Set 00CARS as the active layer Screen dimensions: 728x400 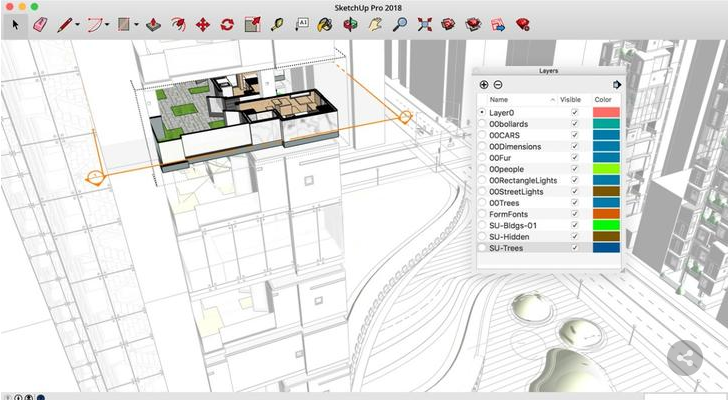[x=482, y=135]
